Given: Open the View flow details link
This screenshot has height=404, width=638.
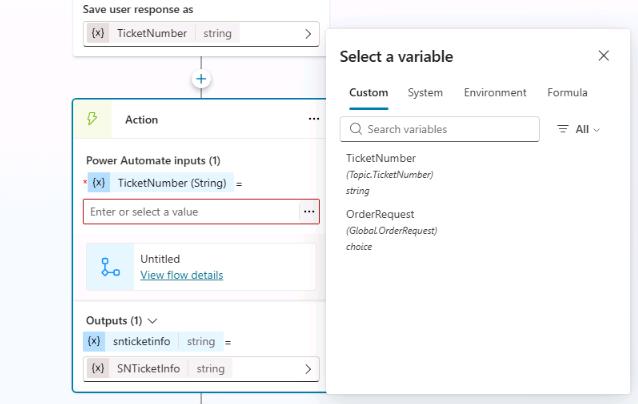Looking at the screenshot, I should [x=181, y=275].
